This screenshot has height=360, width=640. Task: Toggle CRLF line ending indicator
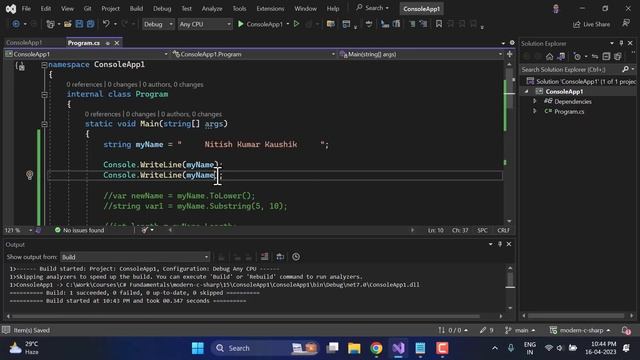click(x=503, y=230)
